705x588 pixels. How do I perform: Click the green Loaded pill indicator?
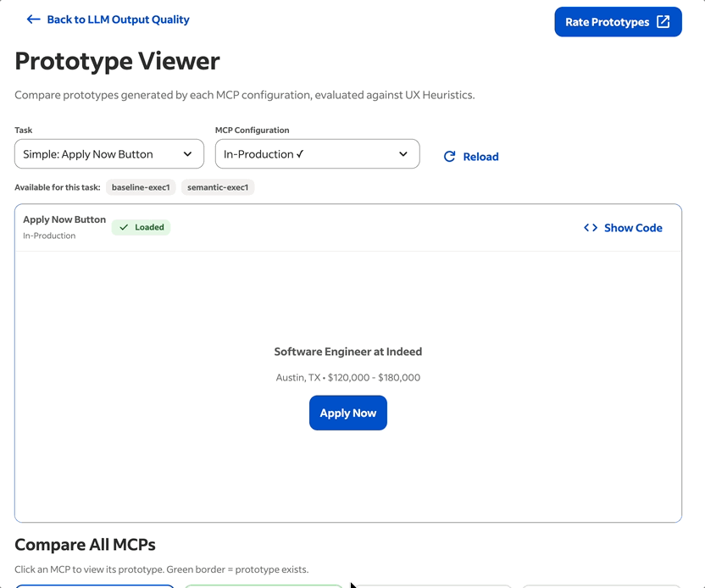click(x=141, y=227)
